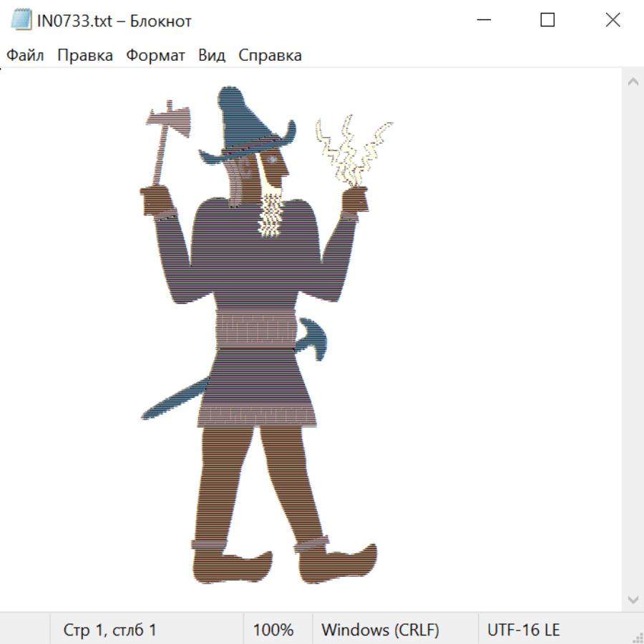This screenshot has width=644, height=644.
Task: Click the UTF-16 LE encoding indicator
Action: (523, 630)
